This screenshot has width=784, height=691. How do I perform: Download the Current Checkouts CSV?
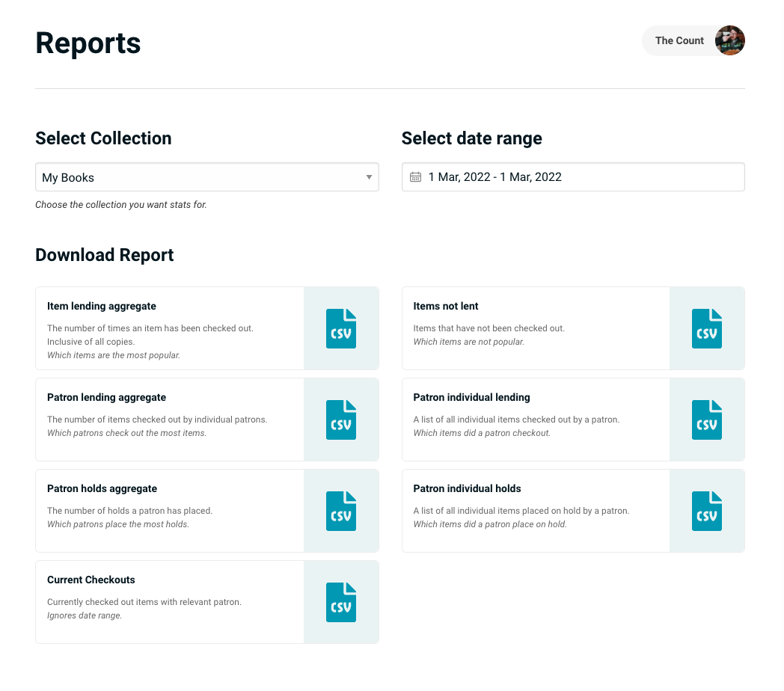341,602
